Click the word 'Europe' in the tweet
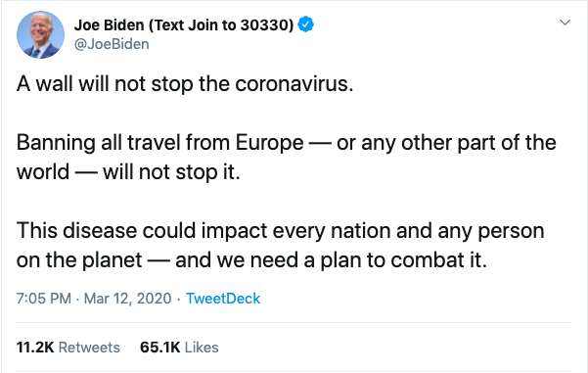 point(270,143)
